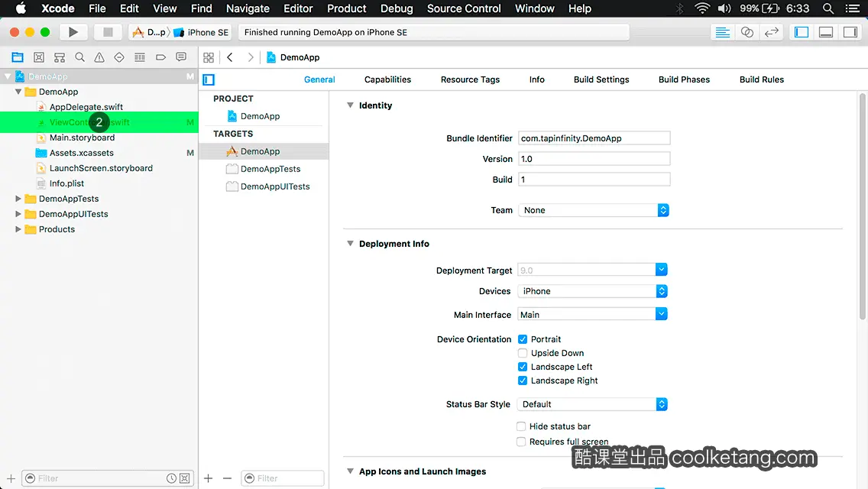Open the Report navigator

(x=181, y=57)
